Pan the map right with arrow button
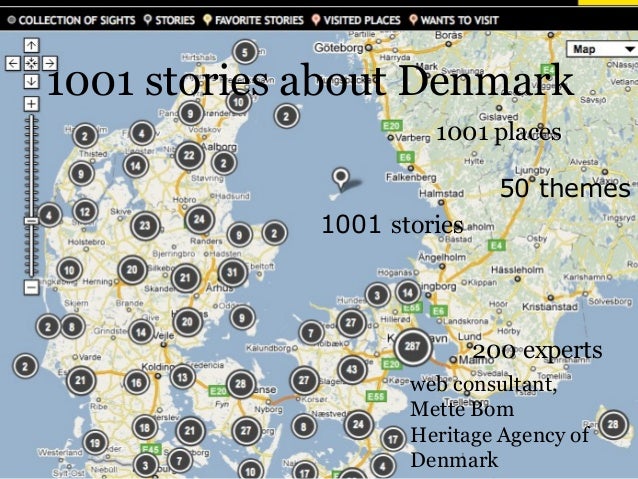638x479 pixels. coord(50,63)
